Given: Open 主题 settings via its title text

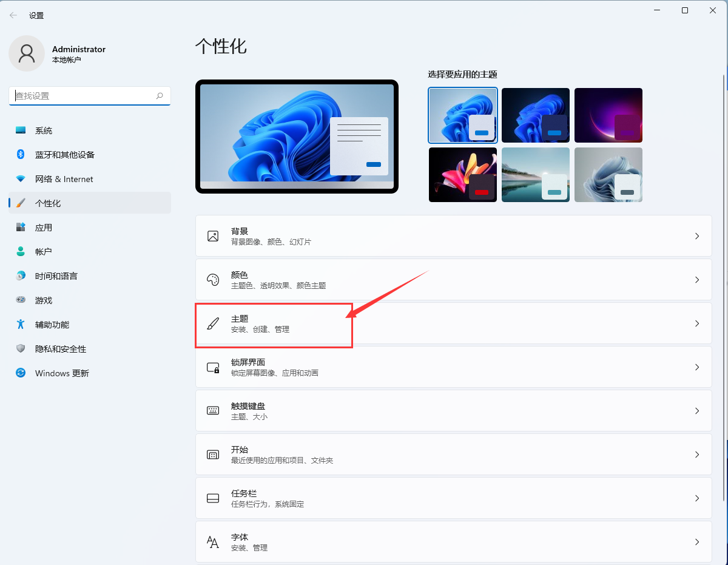Looking at the screenshot, I should point(240,319).
